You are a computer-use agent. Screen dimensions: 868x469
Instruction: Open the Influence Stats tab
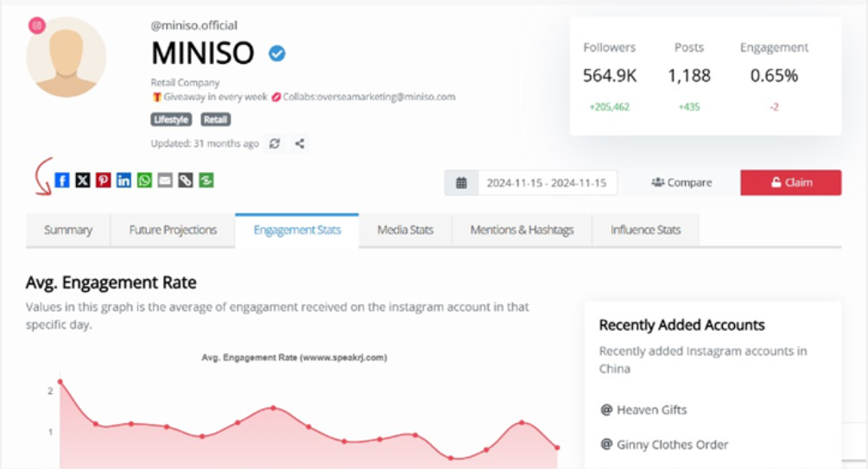(645, 230)
